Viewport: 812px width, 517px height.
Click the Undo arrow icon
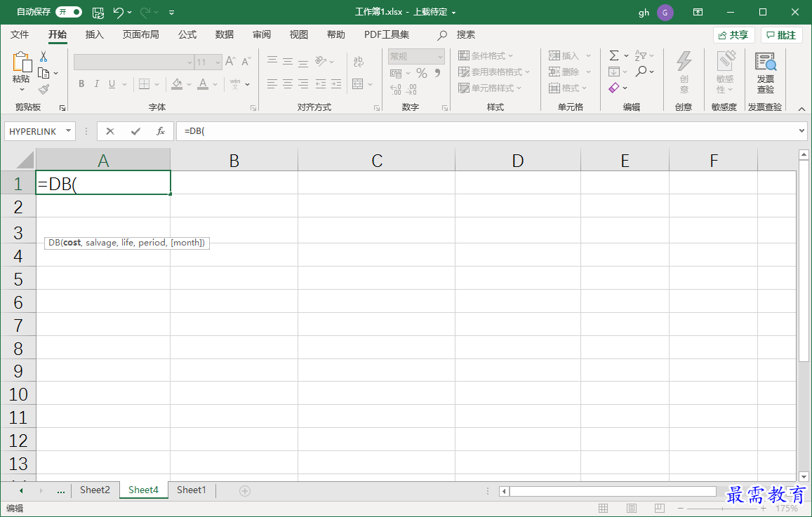118,13
